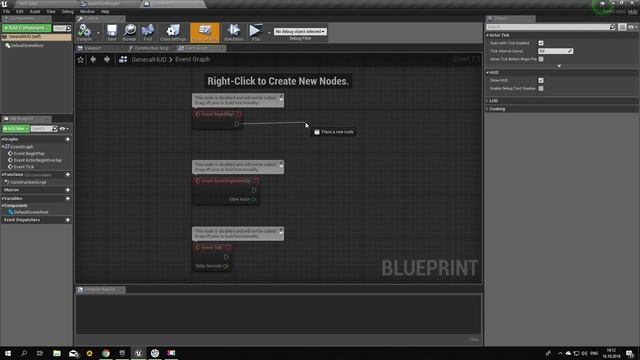The width and height of the screenshot is (640, 360).
Task: Collapse the Variables section
Action: (x=3, y=198)
